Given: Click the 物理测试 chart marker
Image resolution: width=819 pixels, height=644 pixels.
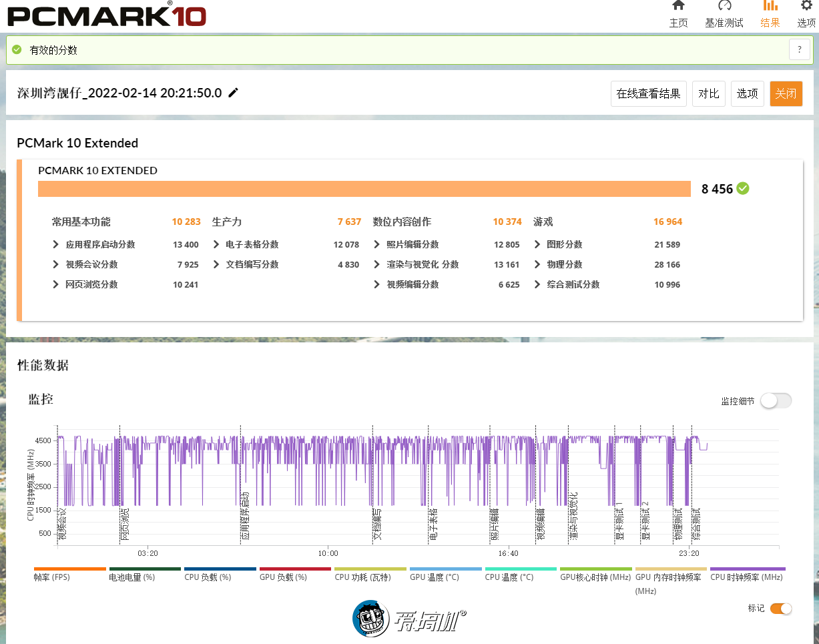Looking at the screenshot, I should point(678,525).
